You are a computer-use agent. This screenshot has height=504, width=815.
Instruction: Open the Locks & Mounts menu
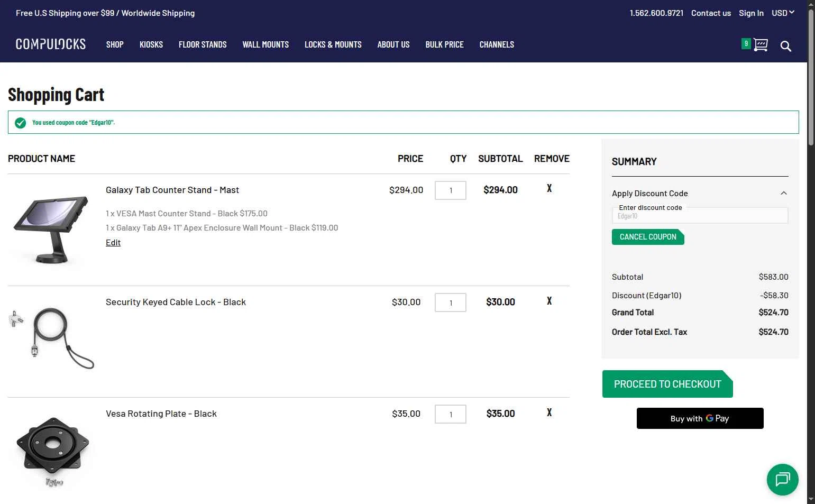[333, 44]
